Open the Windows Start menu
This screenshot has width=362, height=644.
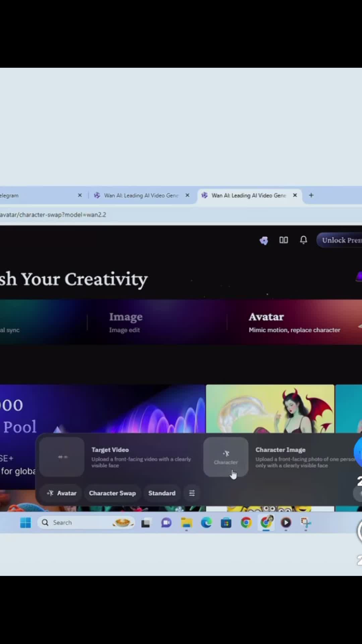coord(25,523)
